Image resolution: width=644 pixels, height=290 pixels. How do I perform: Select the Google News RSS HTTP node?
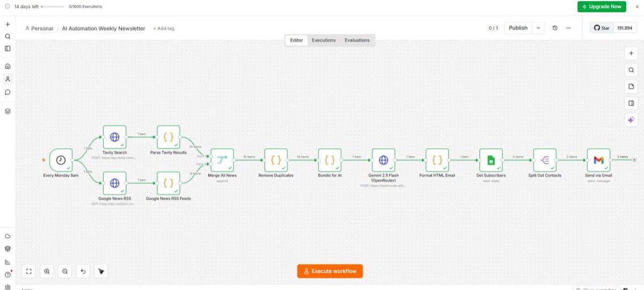115,183
